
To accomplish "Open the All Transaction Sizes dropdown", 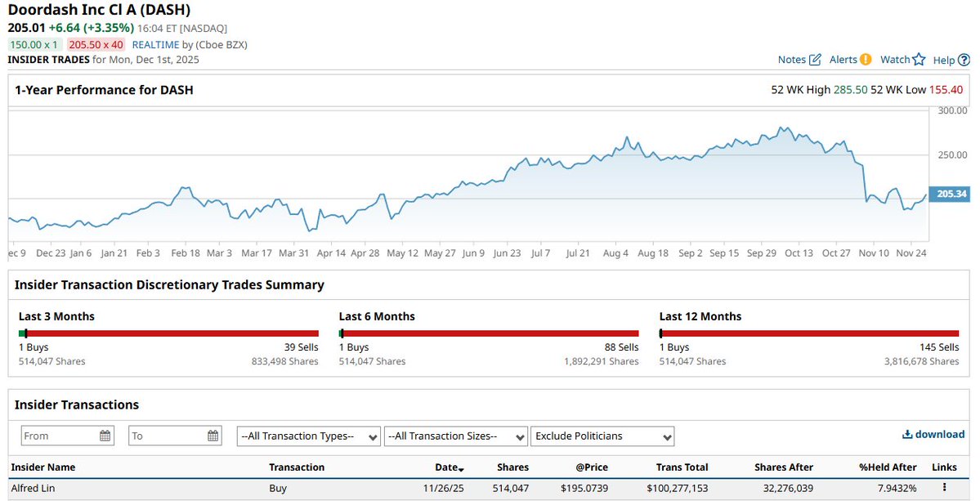I will pos(455,435).
